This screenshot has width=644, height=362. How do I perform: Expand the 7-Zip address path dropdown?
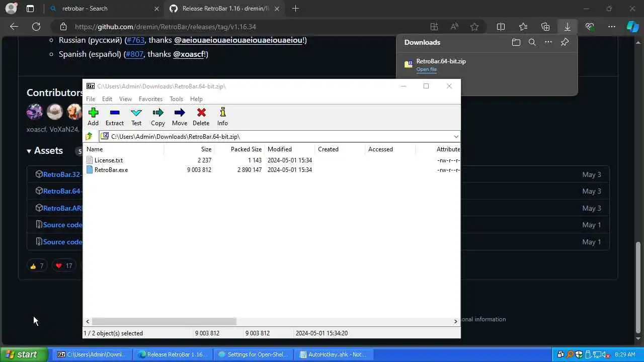[x=456, y=137]
